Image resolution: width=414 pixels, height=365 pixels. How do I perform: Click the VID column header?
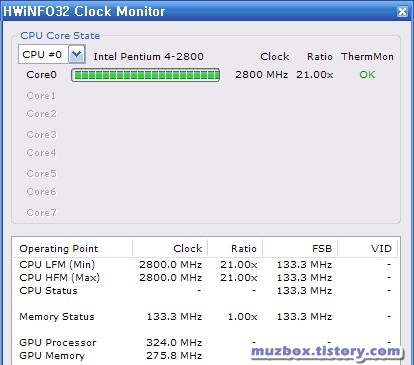367,249
